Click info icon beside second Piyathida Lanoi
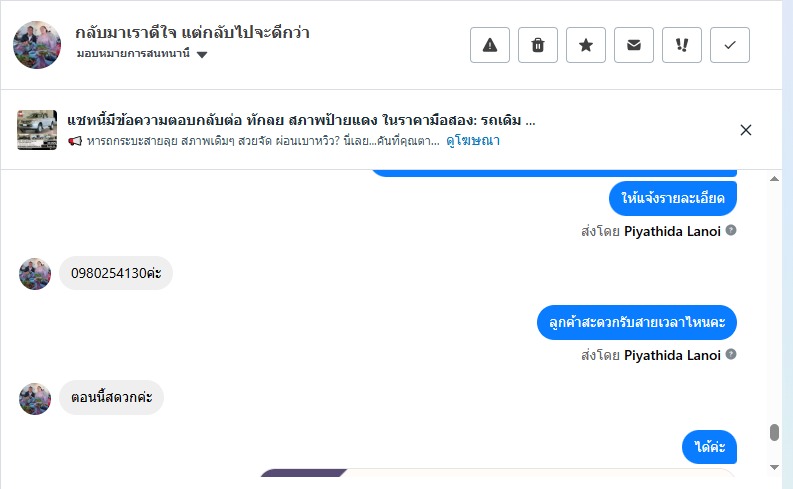The width and height of the screenshot is (793, 489). [x=731, y=355]
